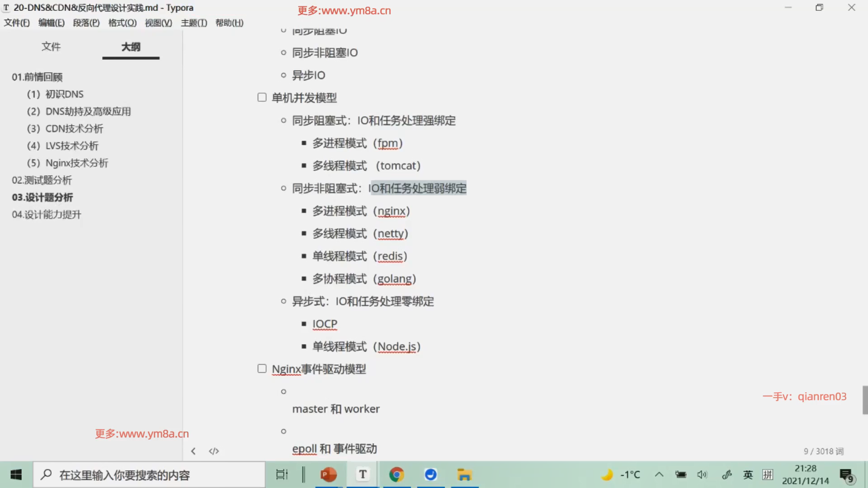This screenshot has width=868, height=488.
Task: Switch to 文件 sidebar tab
Action: (51, 47)
